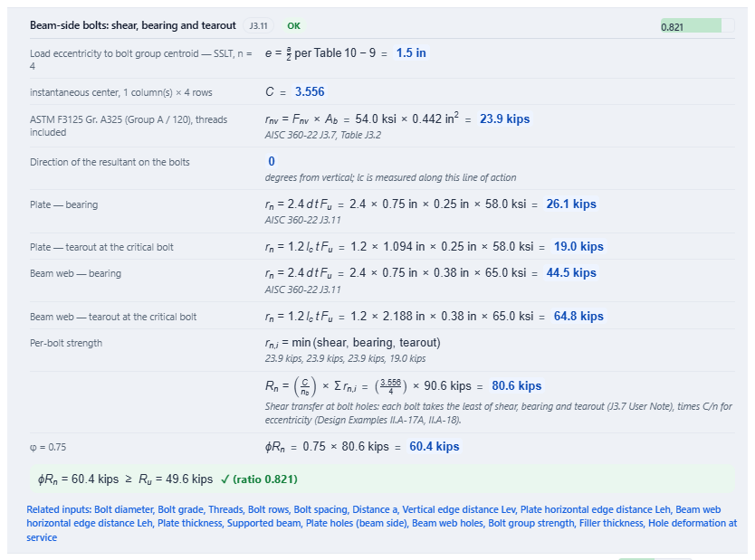Open the Bolt grade related input link
The image size is (755, 560).
pyautogui.click(x=180, y=509)
